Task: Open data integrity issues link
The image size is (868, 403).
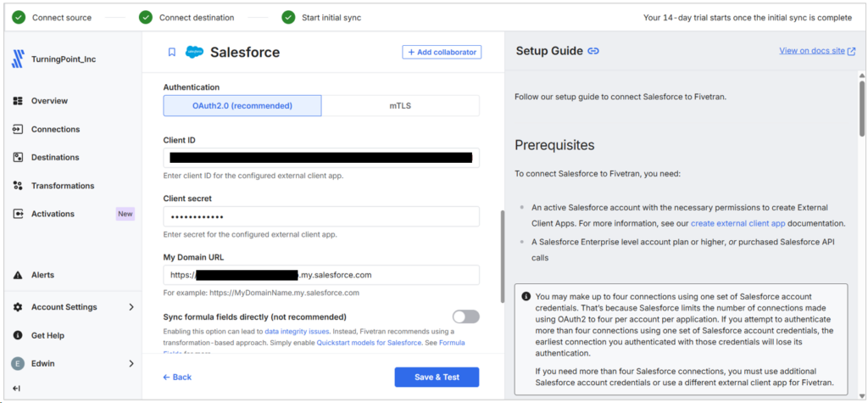Action: point(298,332)
